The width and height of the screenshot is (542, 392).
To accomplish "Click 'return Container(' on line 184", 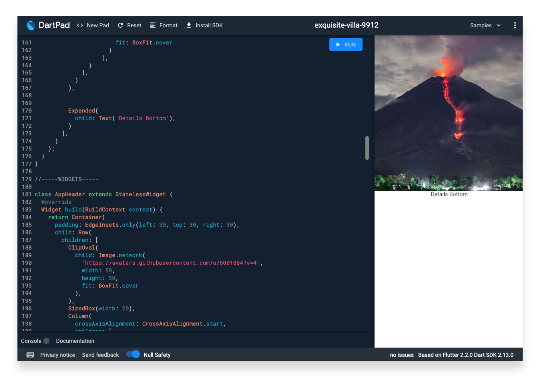I will coord(77,217).
